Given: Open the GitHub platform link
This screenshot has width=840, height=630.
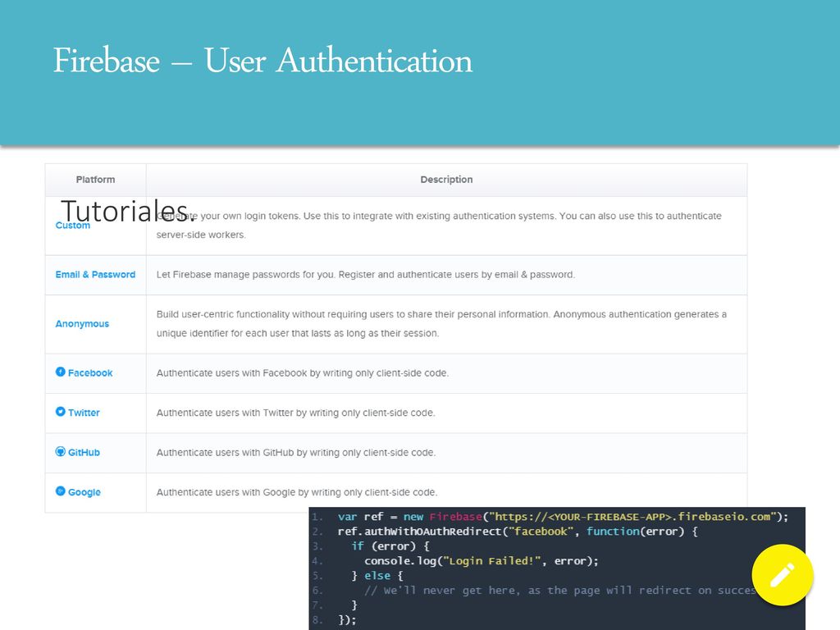Looking at the screenshot, I should pos(84,452).
